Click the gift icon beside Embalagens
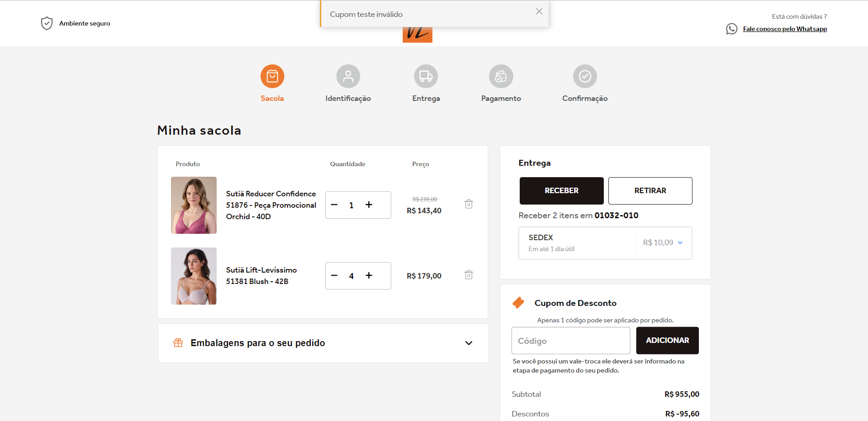Screen dimensions: 868x421 [x=178, y=343]
